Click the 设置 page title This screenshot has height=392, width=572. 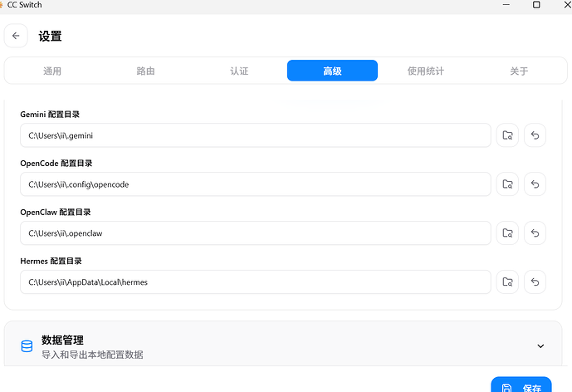(51, 37)
